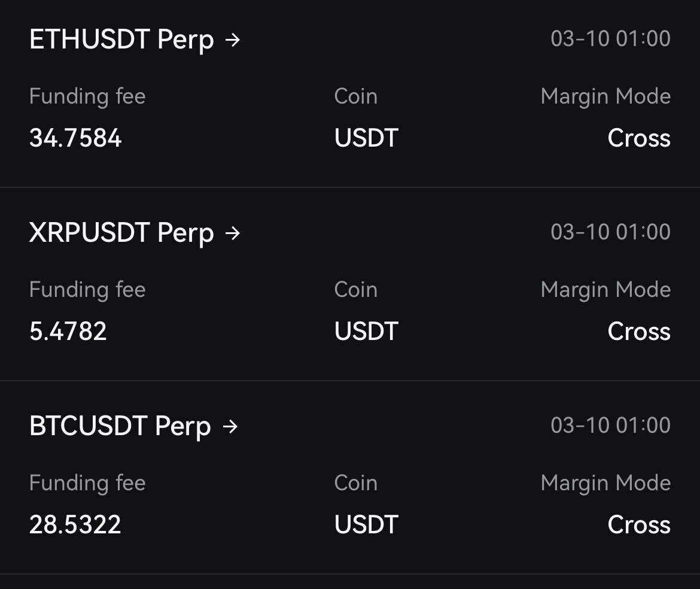Click the XRPUSDT record timestamp 03-10 01:00
Screen dimensions: 700x589
(x=610, y=232)
